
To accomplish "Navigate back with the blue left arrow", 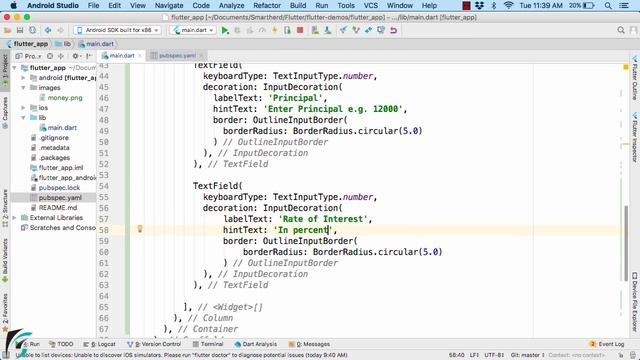I will [48, 30].
